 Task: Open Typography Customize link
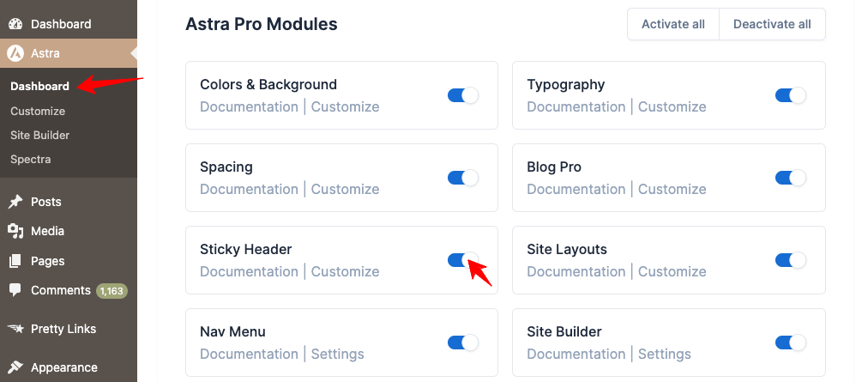click(672, 106)
